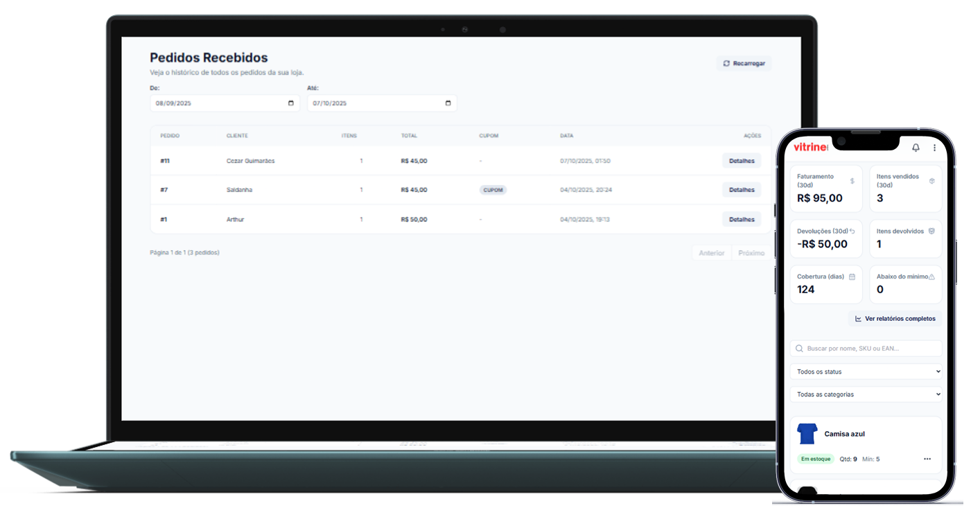Screen dimensions: 980x517
Task: Open more options for Camisa azul
Action: [x=927, y=459]
